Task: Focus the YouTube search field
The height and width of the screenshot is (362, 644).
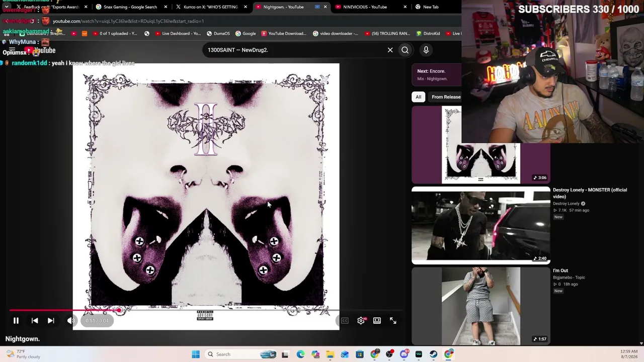Action: click(294, 50)
